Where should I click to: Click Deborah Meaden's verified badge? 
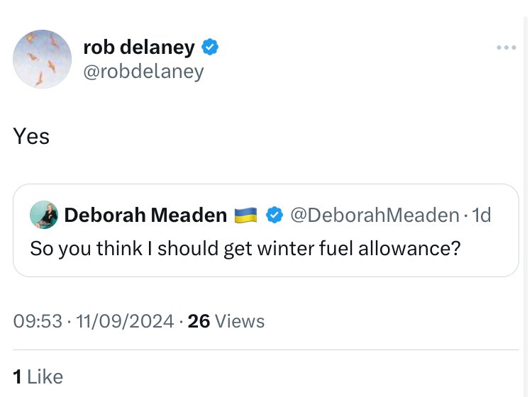click(274, 216)
